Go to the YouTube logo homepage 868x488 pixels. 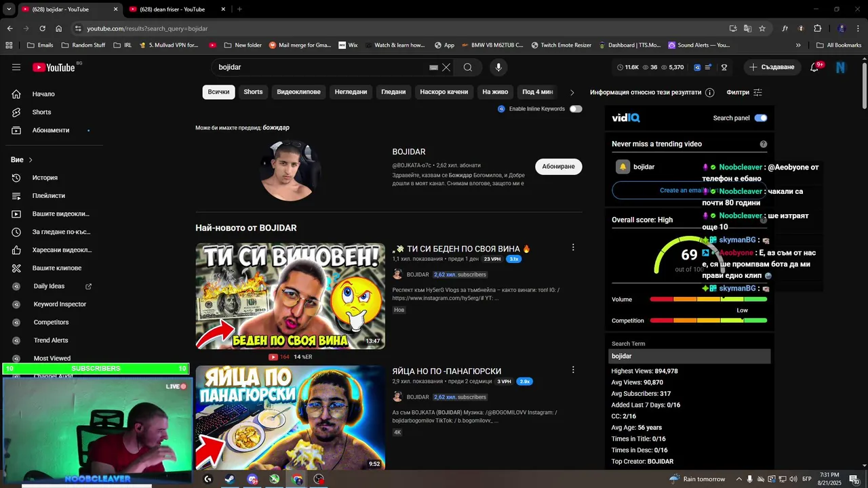pos(54,67)
